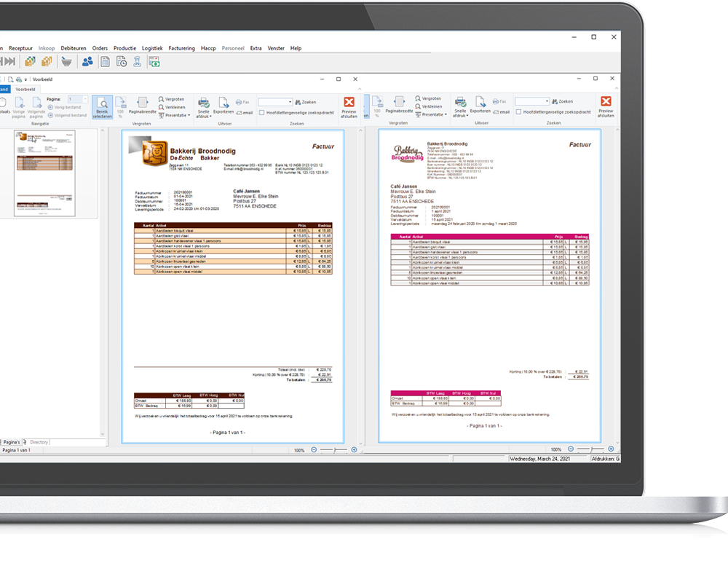Viewport: 728px width, 563px height.
Task: Open the quick access toolbar arrow in left preview
Action: [x=25, y=80]
